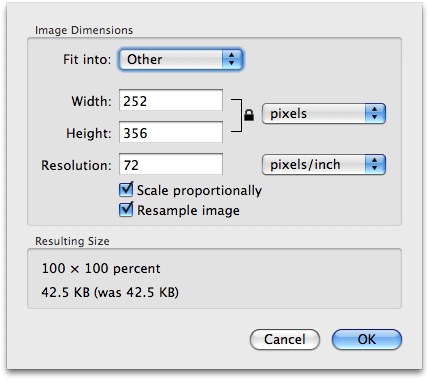Click the pixels dropdown stepper arrows

[x=375, y=114]
